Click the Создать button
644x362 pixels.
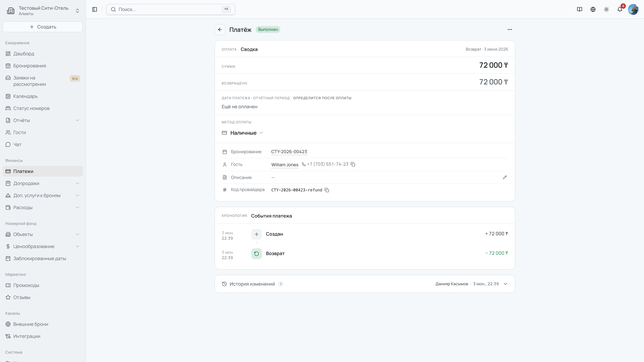coord(43,27)
